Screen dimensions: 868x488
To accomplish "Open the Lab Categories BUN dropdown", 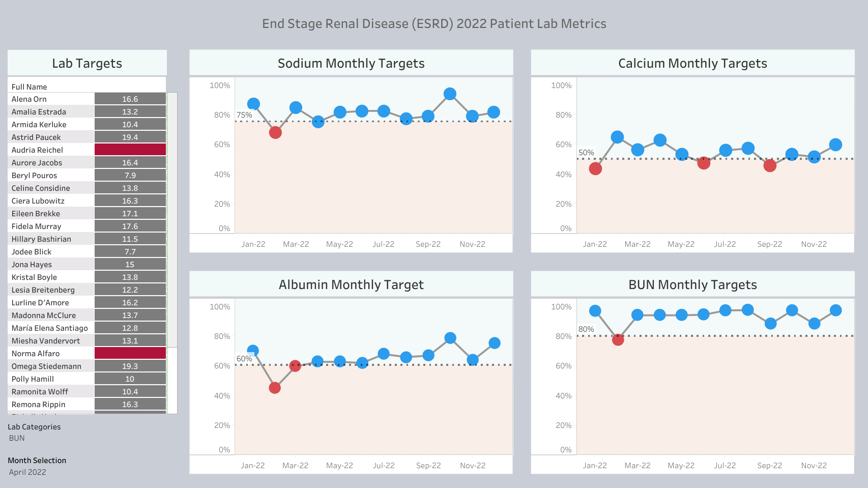I will point(17,438).
